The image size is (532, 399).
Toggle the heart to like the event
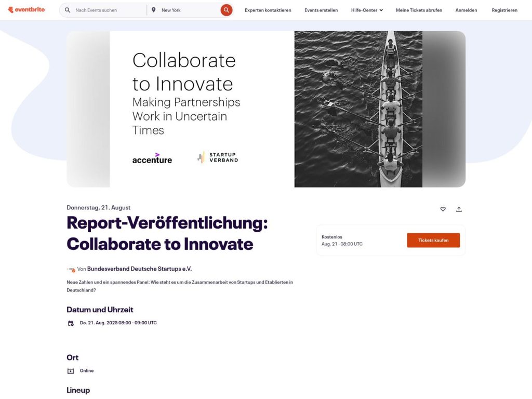[443, 209]
